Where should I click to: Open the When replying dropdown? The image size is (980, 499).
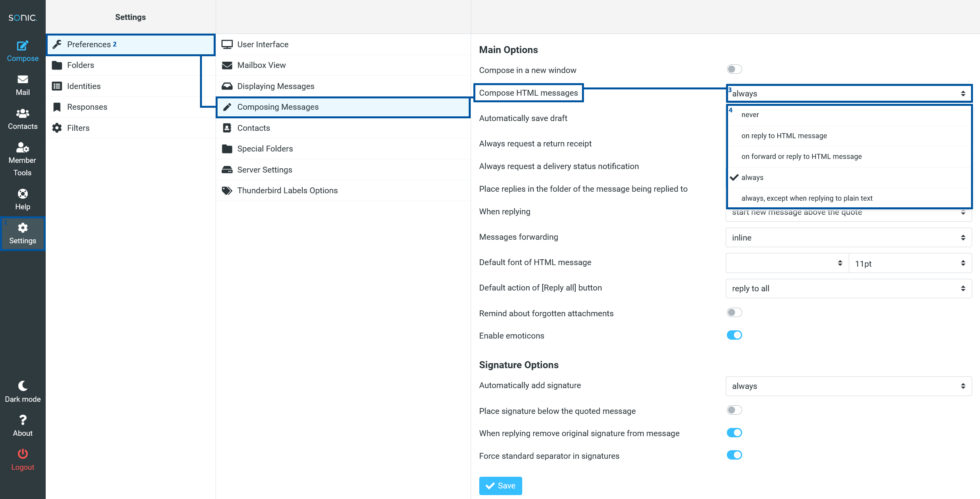coord(849,214)
